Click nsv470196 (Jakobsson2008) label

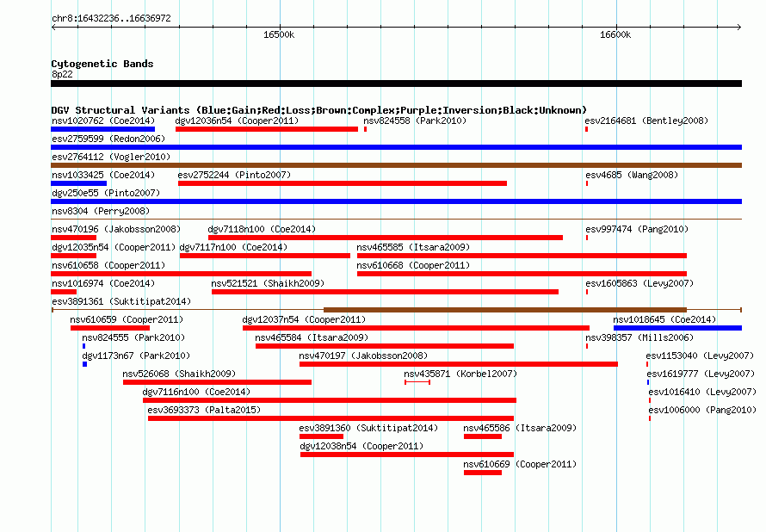point(116,229)
